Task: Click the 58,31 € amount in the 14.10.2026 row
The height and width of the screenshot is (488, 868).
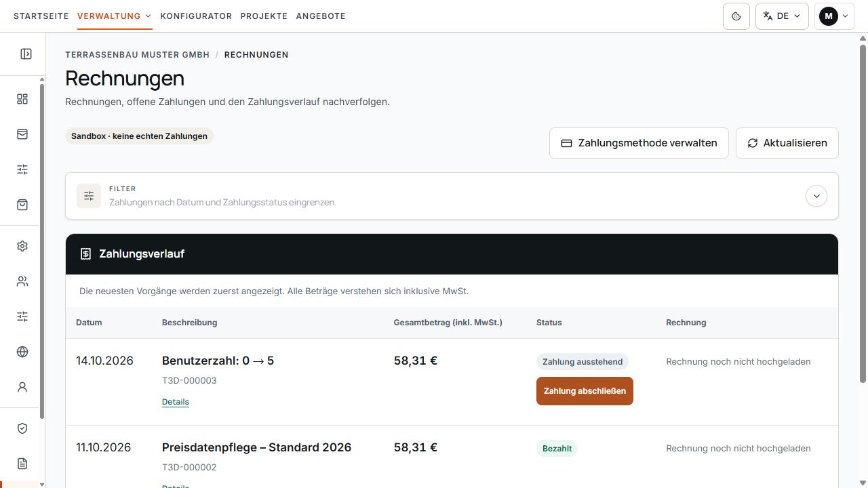Action: click(416, 361)
